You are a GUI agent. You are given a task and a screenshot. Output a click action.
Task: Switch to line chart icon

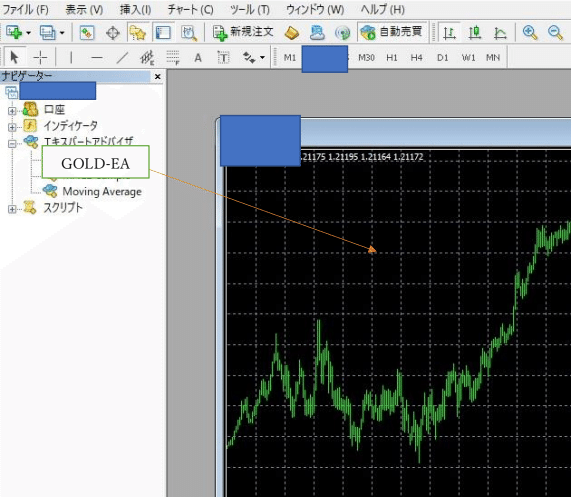pyautogui.click(x=500, y=33)
